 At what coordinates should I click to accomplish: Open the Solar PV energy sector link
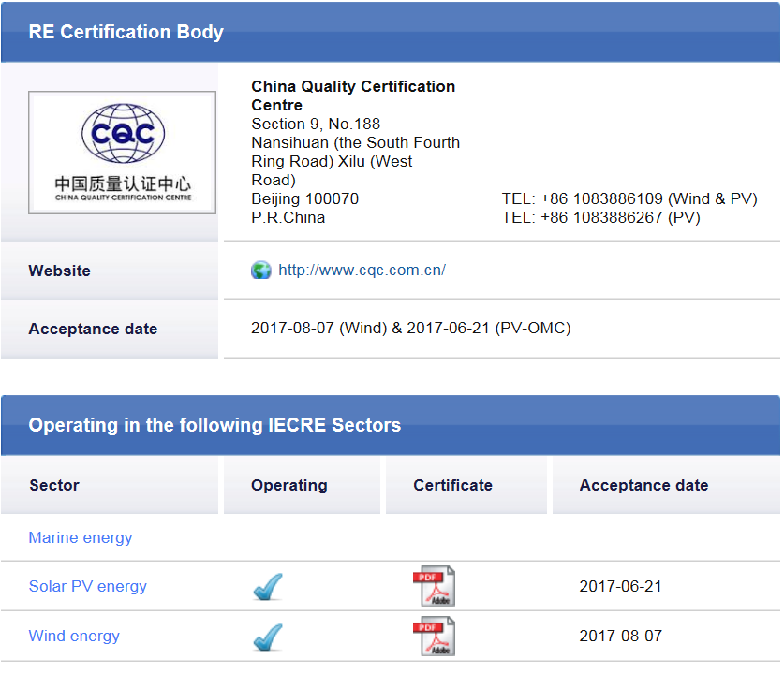[88, 587]
